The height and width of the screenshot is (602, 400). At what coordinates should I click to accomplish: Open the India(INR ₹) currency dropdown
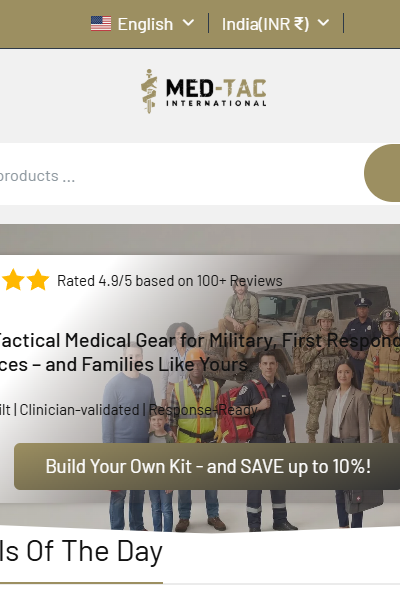click(276, 24)
